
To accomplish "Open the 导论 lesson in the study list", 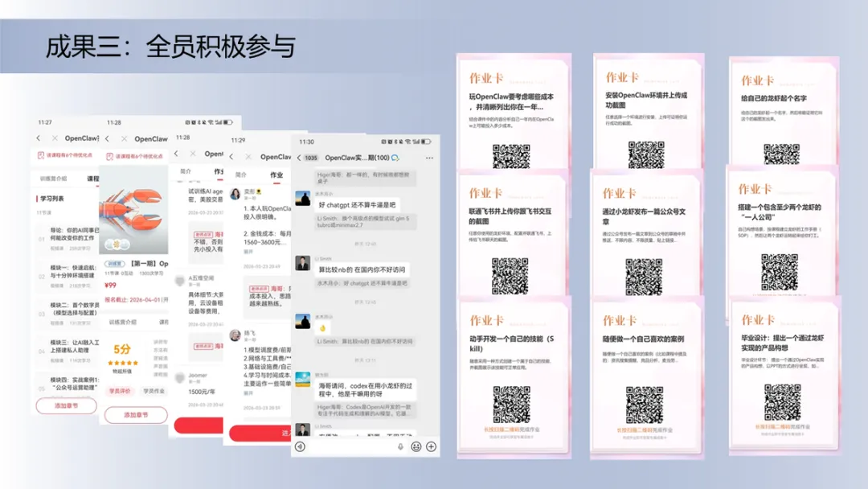I will click(x=68, y=237).
